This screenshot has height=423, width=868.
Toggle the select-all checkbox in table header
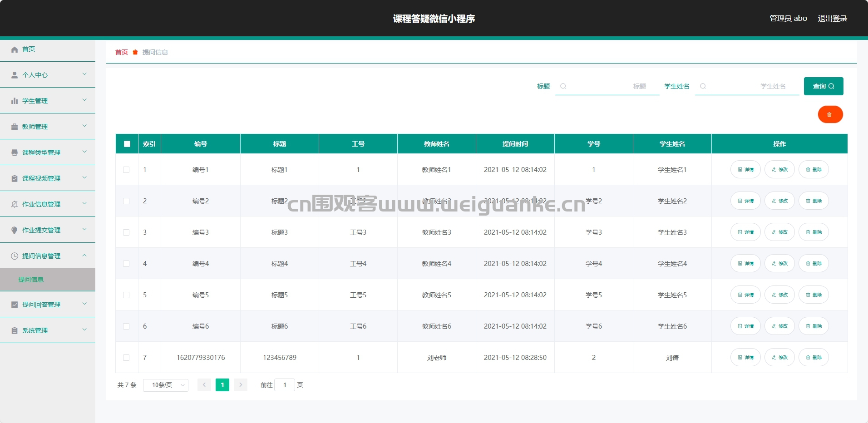127,144
